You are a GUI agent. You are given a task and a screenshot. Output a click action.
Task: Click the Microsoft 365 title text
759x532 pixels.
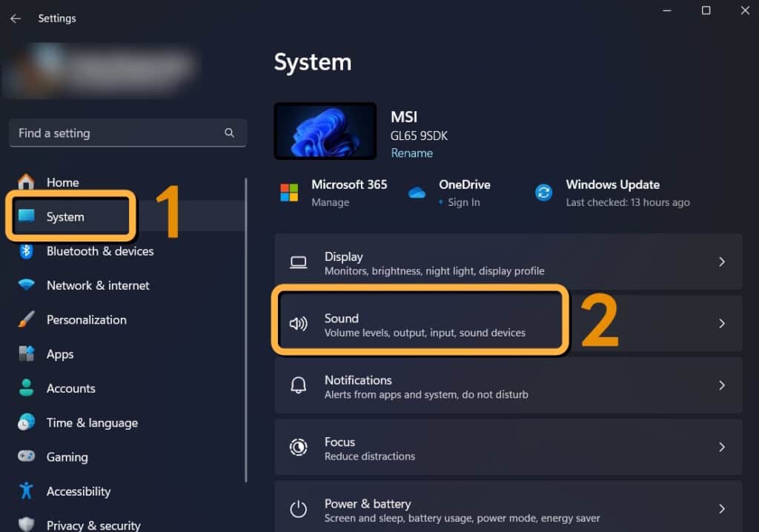click(x=349, y=184)
